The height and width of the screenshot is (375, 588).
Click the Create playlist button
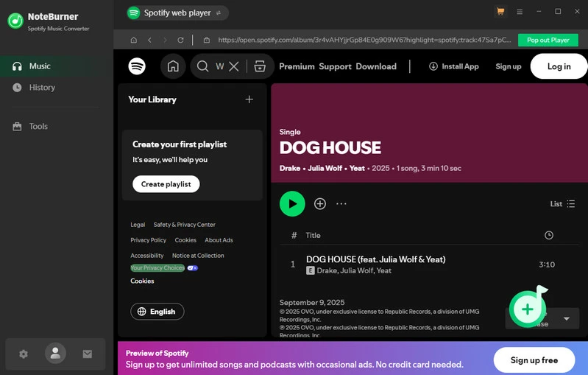[x=166, y=184]
